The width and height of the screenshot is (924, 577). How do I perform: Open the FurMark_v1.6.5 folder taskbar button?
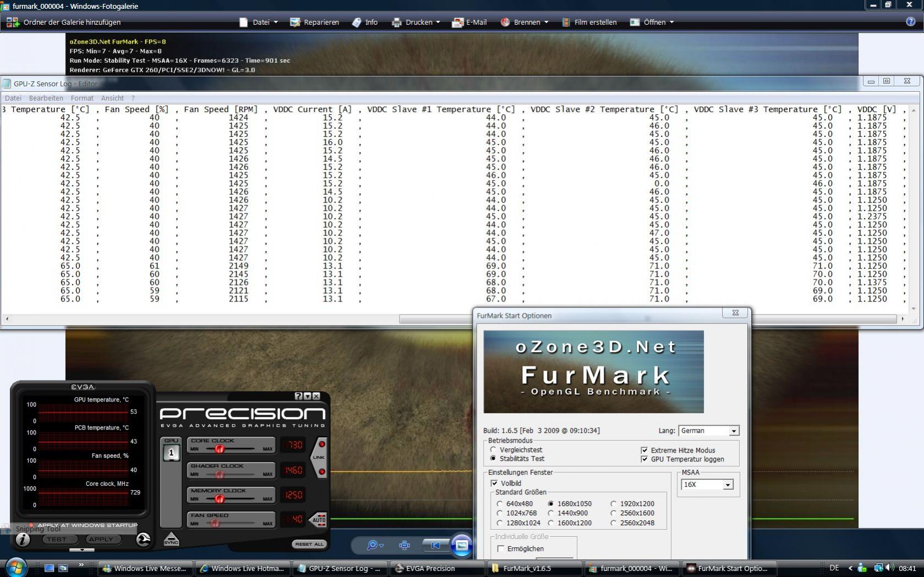pyautogui.click(x=535, y=568)
